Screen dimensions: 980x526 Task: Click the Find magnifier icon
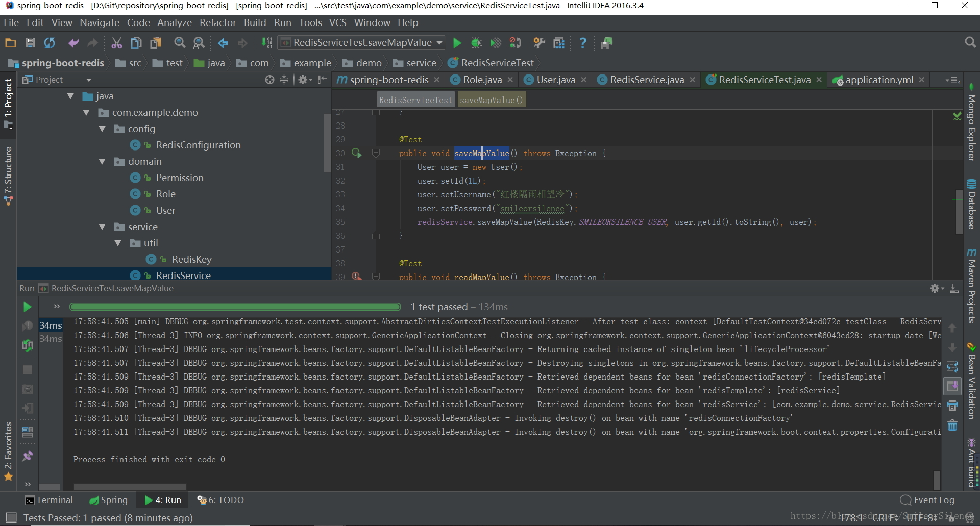(180, 43)
